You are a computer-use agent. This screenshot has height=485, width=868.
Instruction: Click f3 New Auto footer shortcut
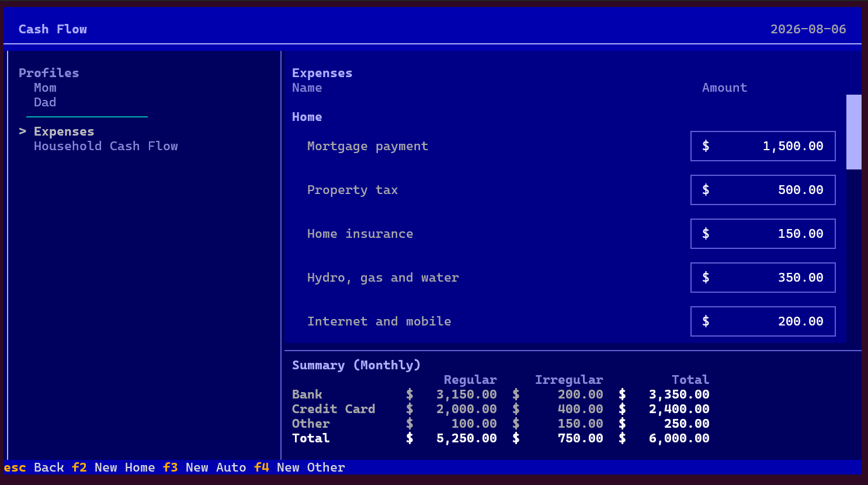tap(204, 467)
